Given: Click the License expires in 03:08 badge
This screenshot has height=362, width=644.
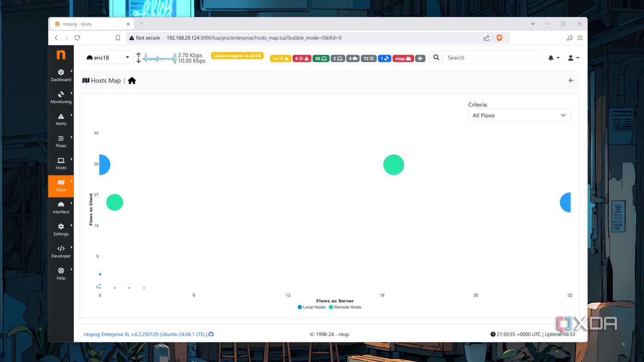Looking at the screenshot, I should (x=237, y=56).
